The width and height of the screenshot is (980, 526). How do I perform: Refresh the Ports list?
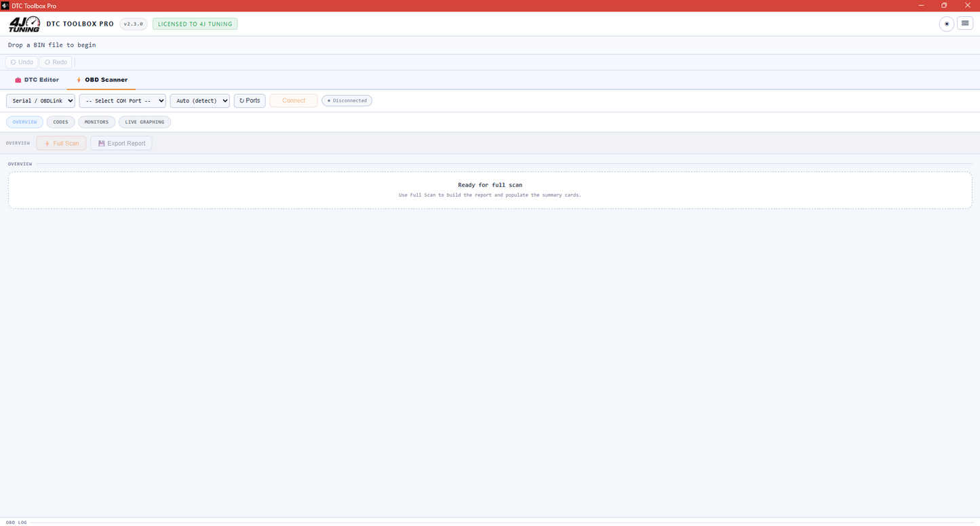[x=250, y=100]
